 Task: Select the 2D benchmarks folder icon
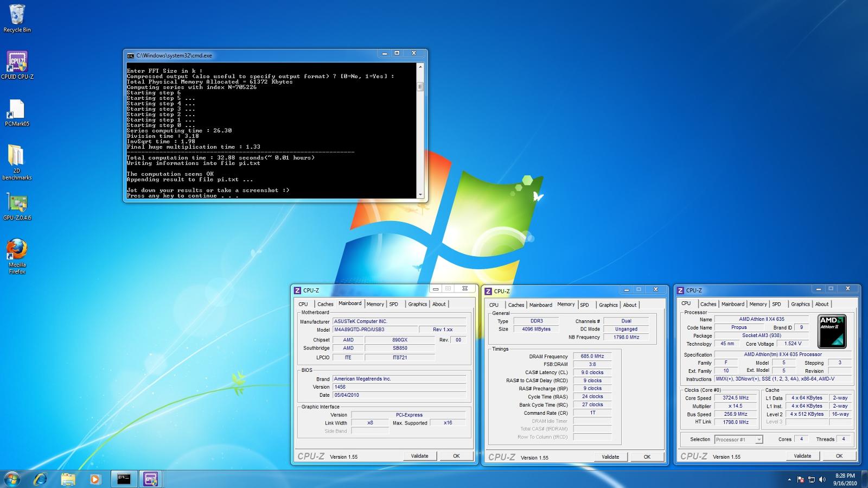point(17,162)
